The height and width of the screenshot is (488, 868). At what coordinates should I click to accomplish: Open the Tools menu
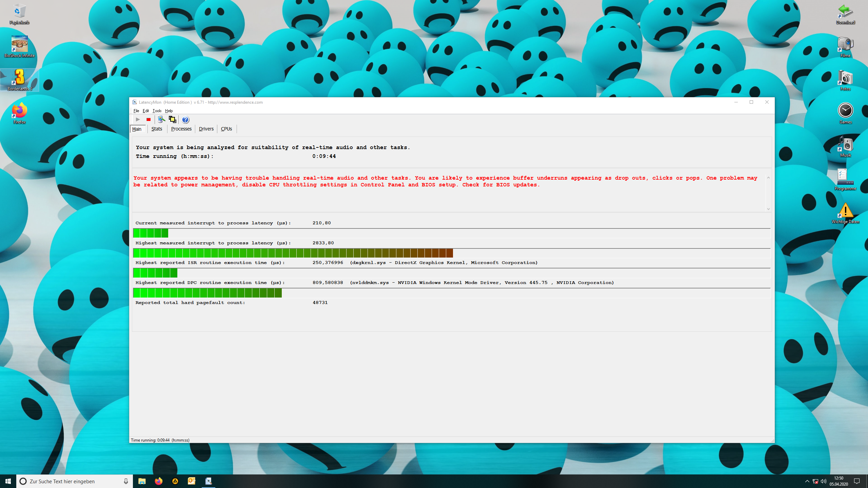point(157,111)
